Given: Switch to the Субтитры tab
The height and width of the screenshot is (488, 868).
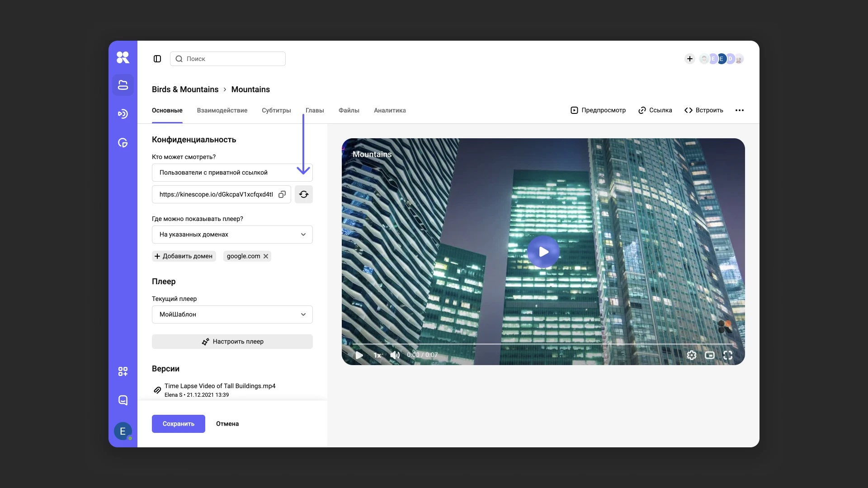Looking at the screenshot, I should (276, 110).
